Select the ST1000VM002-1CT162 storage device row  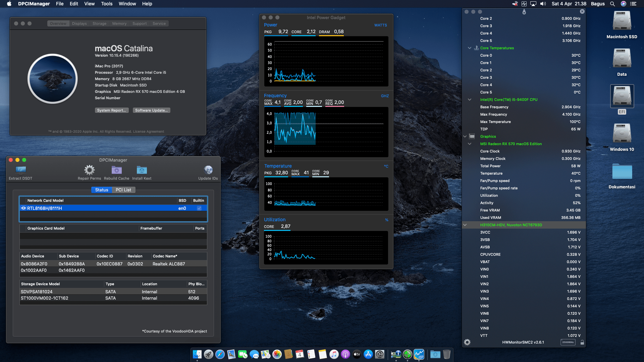point(67,298)
